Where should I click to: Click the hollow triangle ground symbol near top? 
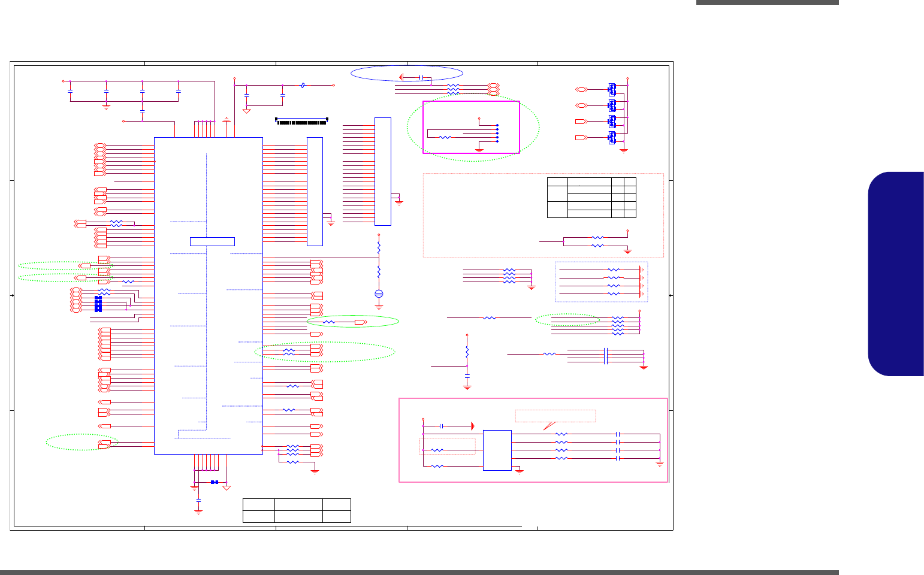[x=246, y=111]
